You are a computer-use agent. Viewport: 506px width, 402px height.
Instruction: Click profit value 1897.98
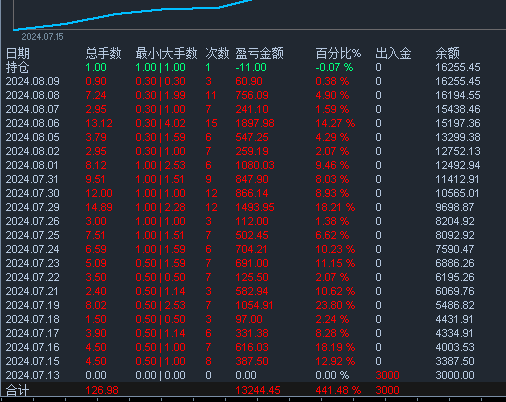pos(255,123)
